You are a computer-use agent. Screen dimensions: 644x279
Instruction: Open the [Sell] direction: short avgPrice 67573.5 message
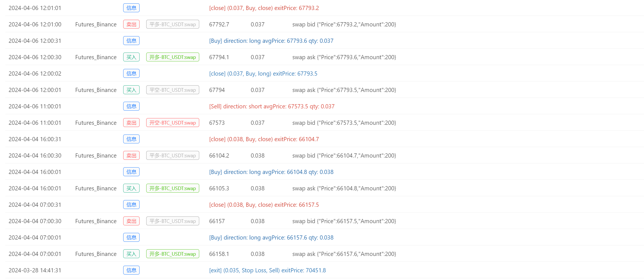[x=272, y=106]
